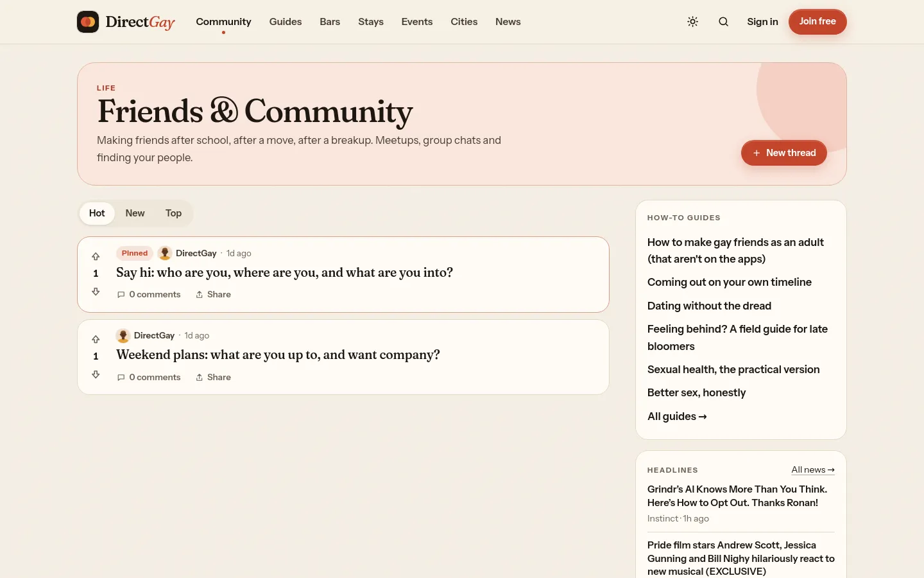Switch to the Top sort tab
Viewport: 924px width, 578px height.
pyautogui.click(x=173, y=213)
